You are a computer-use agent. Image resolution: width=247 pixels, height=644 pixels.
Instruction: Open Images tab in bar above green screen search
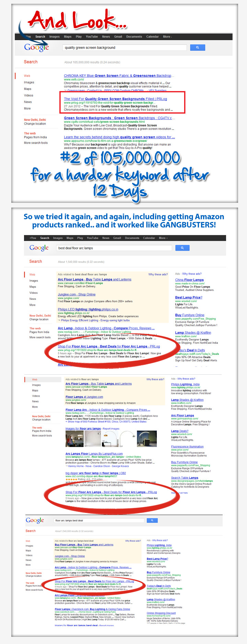coord(54,37)
